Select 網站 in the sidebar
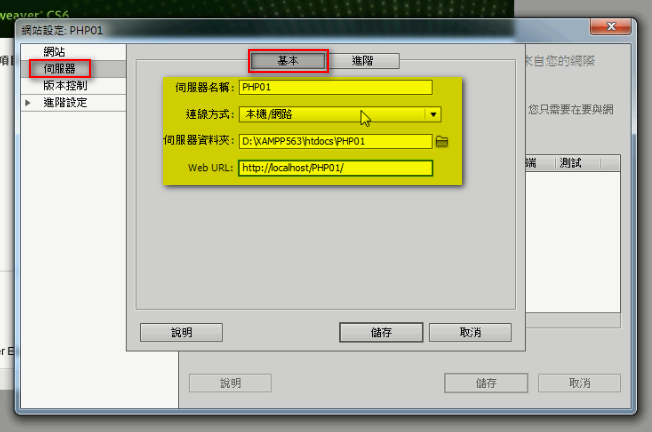Screen dimensions: 652x432 click(x=54, y=52)
